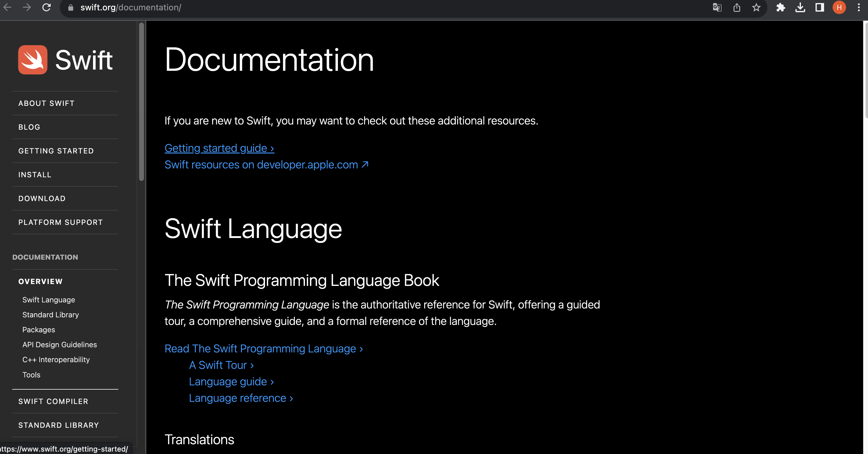Click the site lock icon in the address bar

click(x=71, y=7)
